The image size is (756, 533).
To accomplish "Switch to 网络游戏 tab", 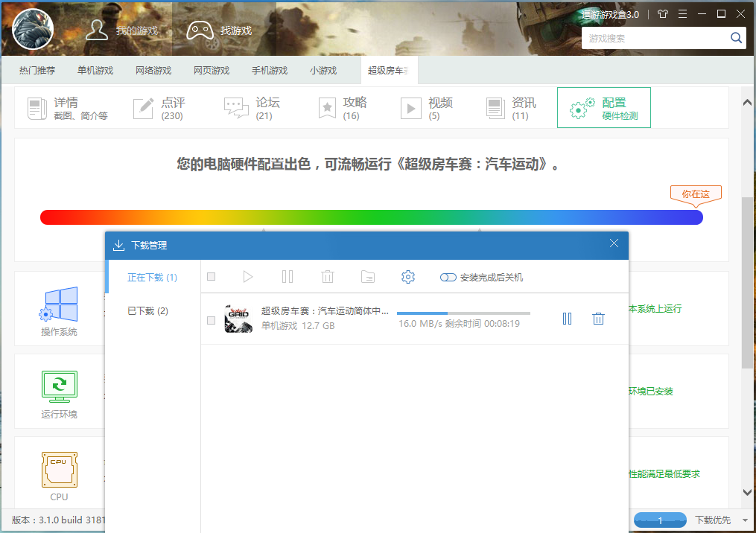I will (x=153, y=71).
